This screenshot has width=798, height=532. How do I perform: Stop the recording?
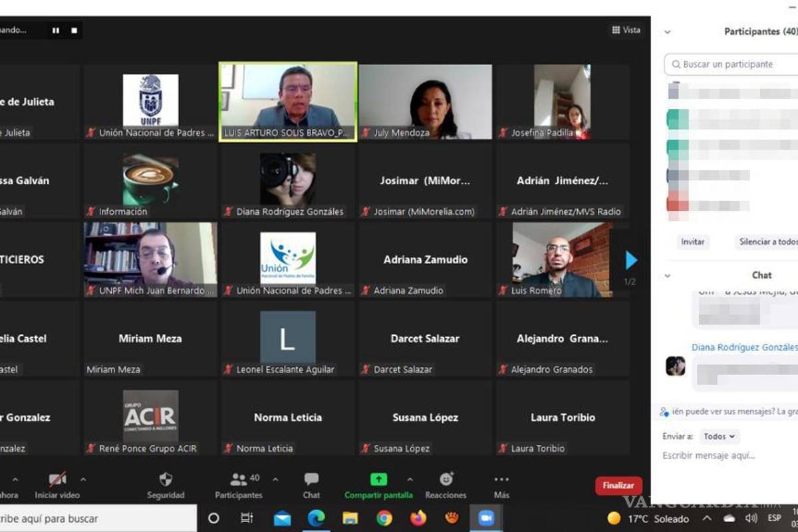(x=74, y=31)
